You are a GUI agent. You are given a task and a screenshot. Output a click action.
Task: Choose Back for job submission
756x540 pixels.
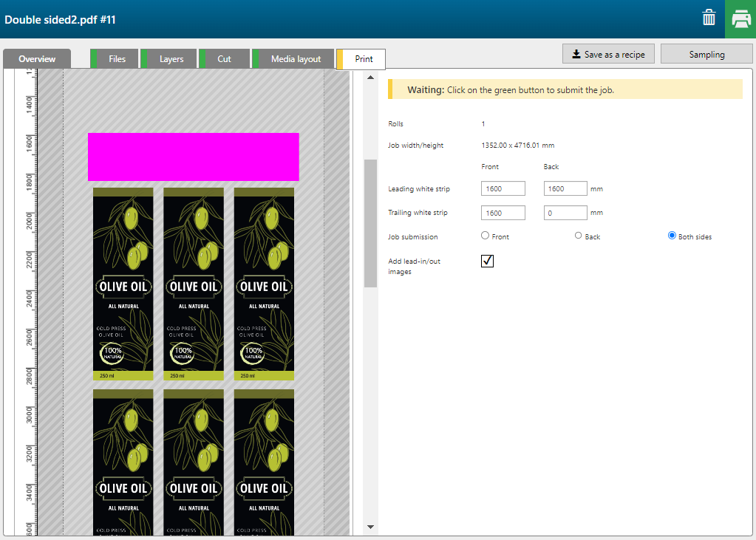click(579, 236)
